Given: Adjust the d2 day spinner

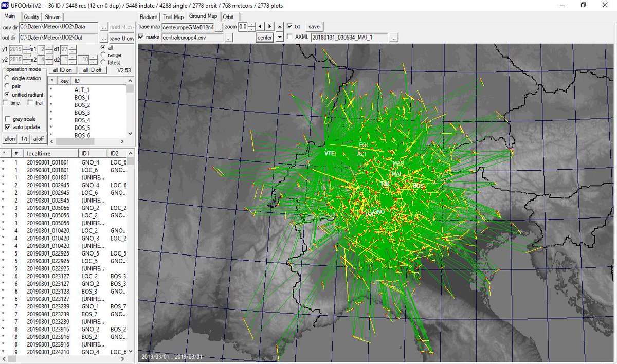Looking at the screenshot, I should pos(72,60).
